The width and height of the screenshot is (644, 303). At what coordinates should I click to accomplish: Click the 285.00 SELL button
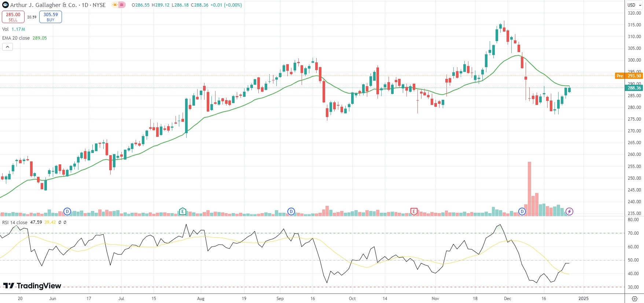(13, 17)
